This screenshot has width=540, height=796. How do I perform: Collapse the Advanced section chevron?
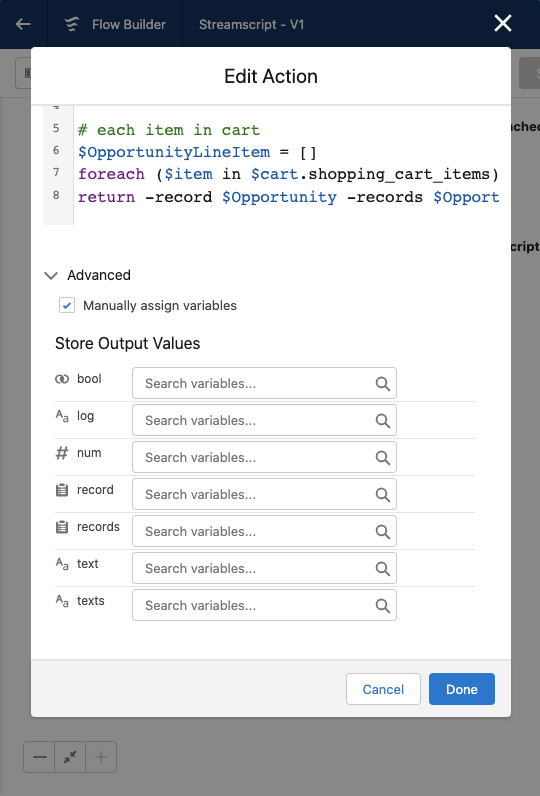[x=51, y=276]
